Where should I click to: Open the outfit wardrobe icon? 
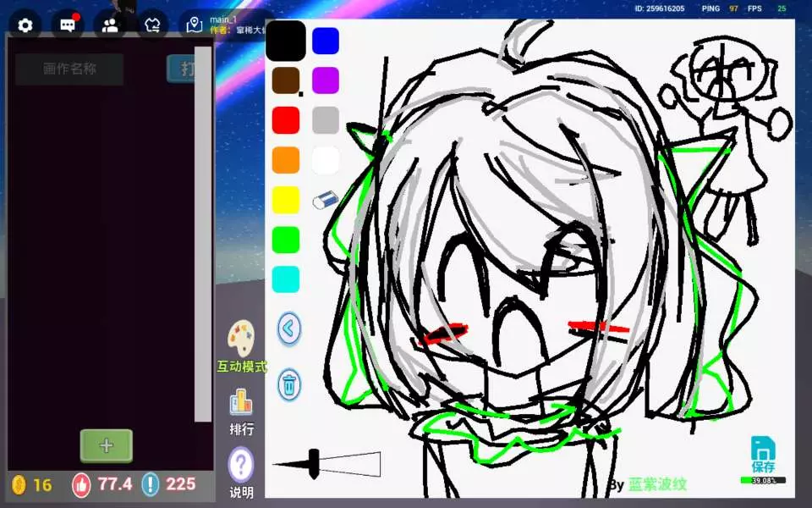pyautogui.click(x=152, y=25)
